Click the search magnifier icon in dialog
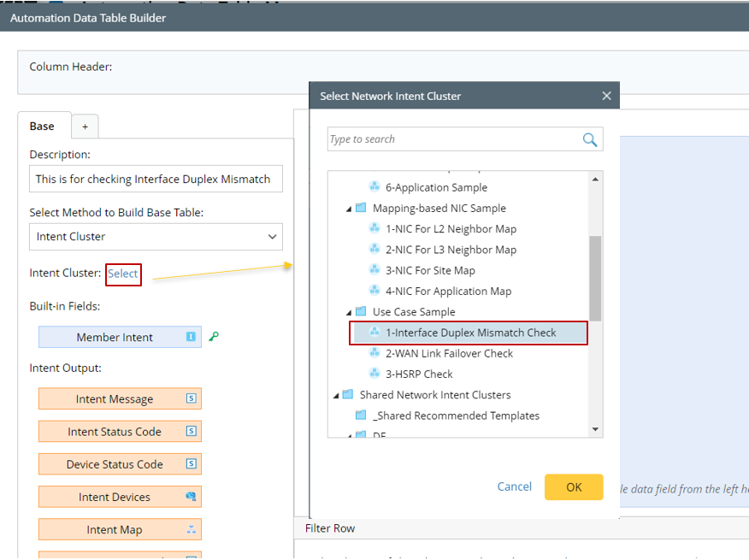Viewport: 749px width, 560px height. click(590, 139)
